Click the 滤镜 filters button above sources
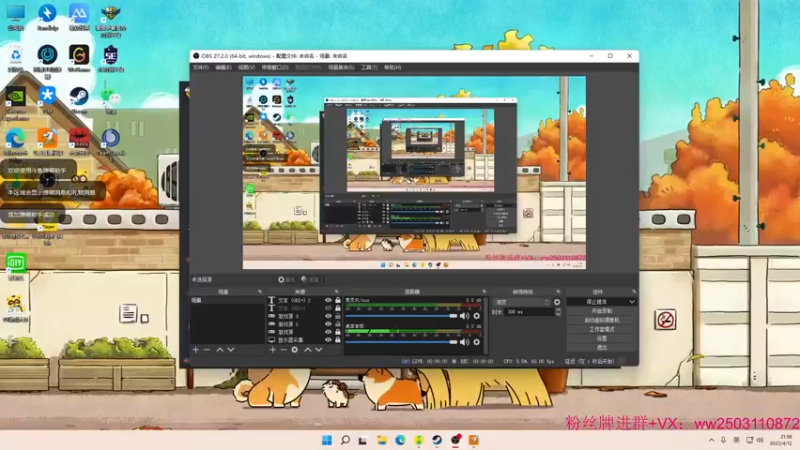The height and width of the screenshot is (450, 800). (x=310, y=280)
